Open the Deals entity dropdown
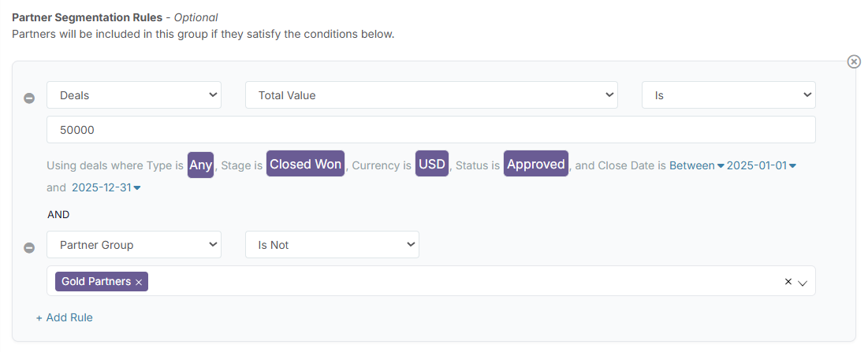The image size is (868, 352). [134, 95]
